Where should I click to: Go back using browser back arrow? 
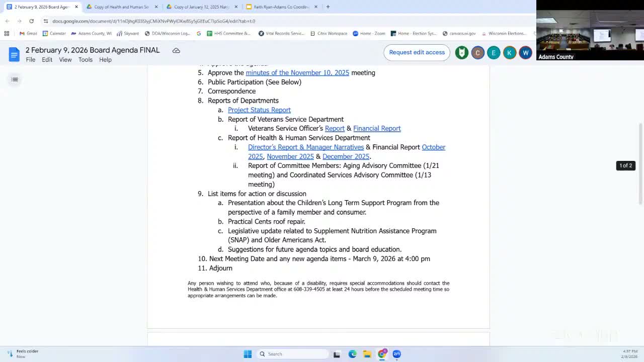7,21
